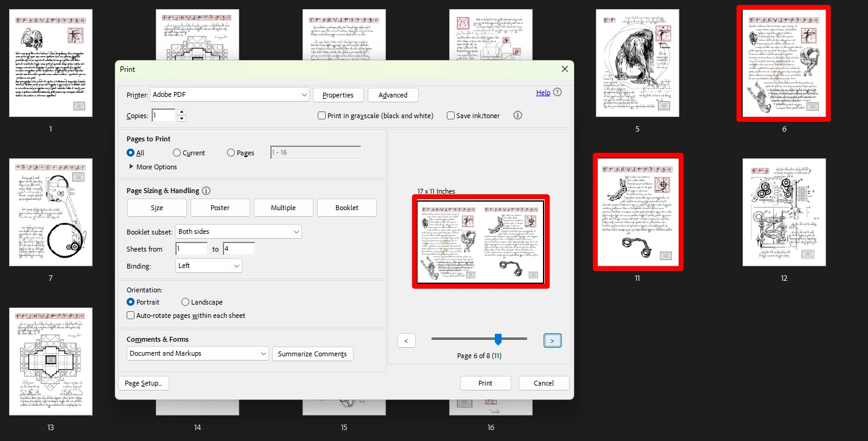
Task: Toggle the Save ink/toner checkbox
Action: [450, 116]
